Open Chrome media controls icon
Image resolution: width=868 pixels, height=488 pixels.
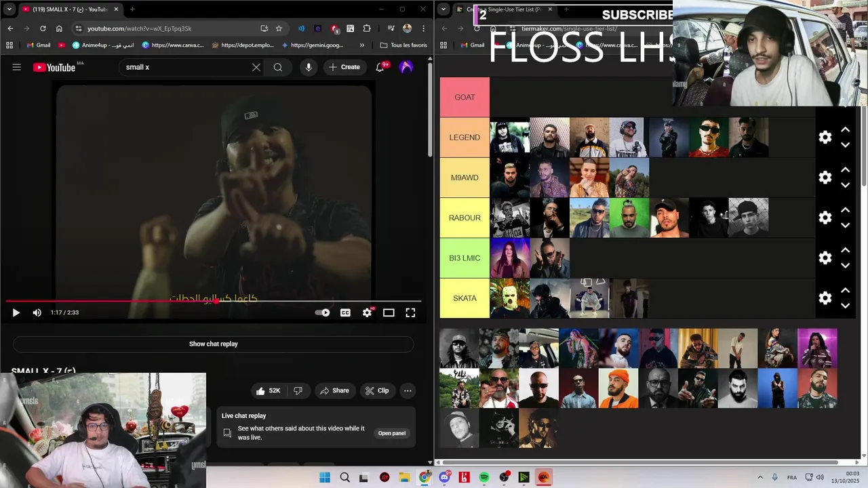click(x=391, y=28)
